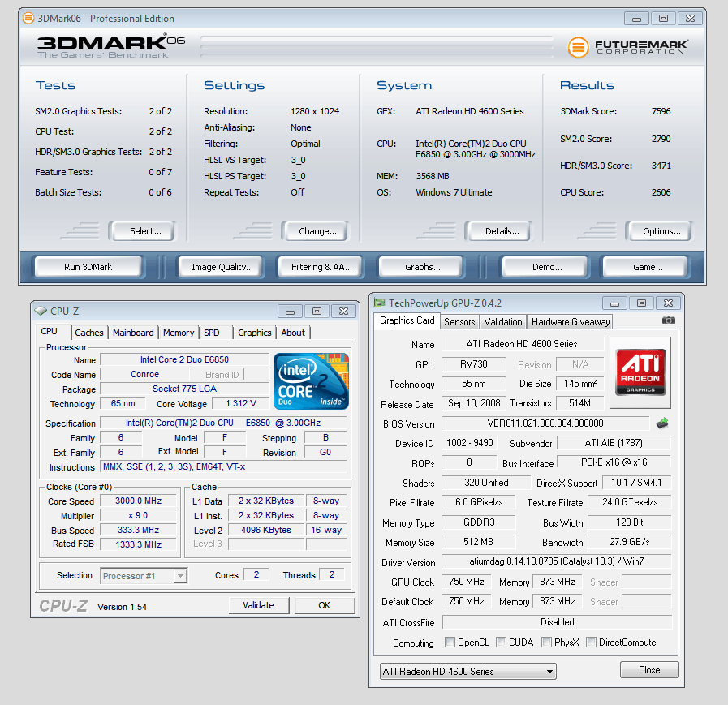Switch to the Caches tab in CPU-Z
Image resolution: width=728 pixels, height=705 pixels.
(x=88, y=333)
